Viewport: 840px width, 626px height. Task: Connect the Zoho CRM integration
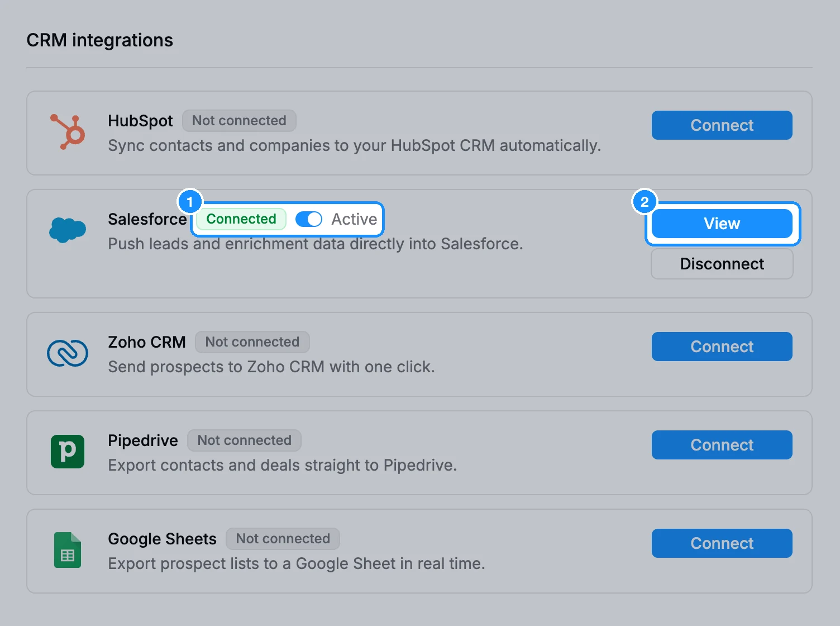[x=722, y=347]
